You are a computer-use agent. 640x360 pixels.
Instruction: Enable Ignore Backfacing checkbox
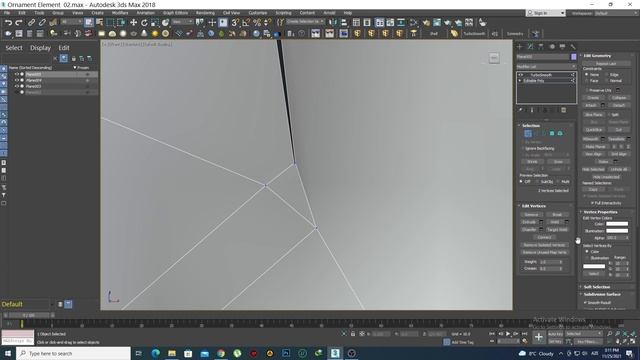[x=522, y=149]
